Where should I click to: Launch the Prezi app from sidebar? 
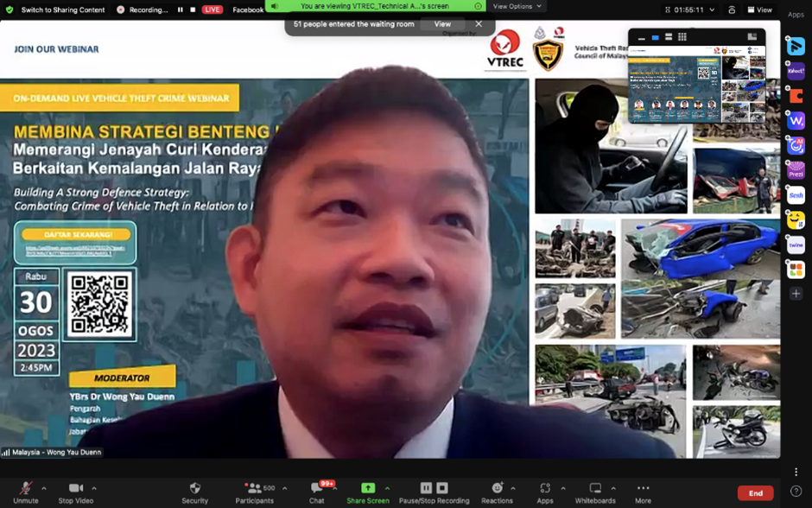[796, 170]
